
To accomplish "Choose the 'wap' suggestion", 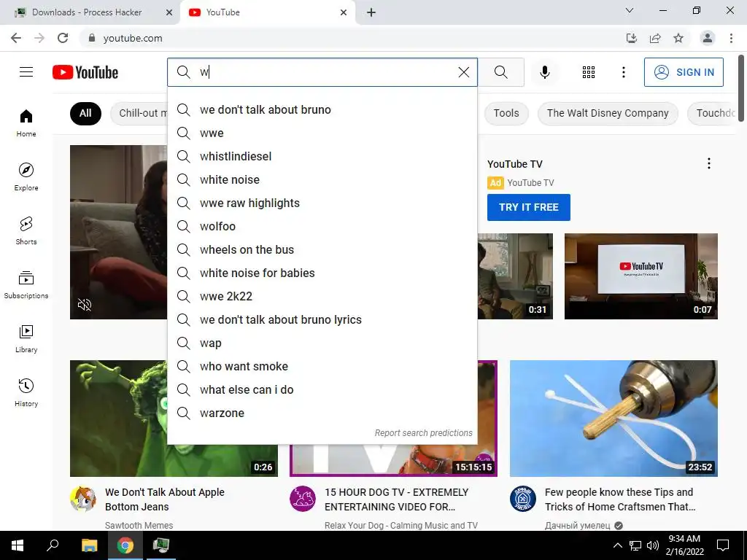I will [322, 343].
